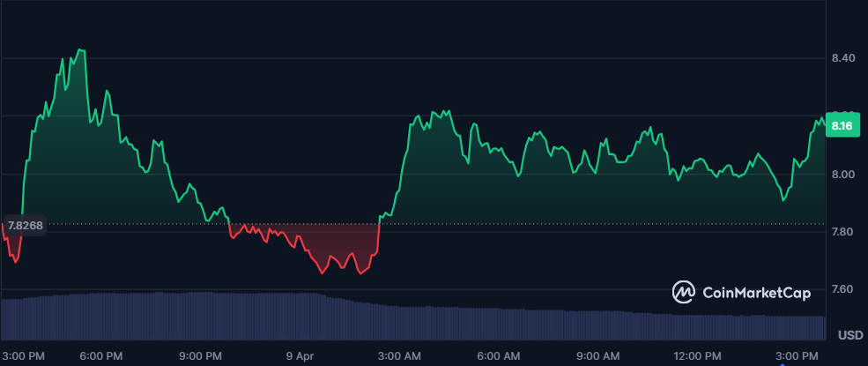Click the leftmost 3:00 PM time label
This screenshot has width=868, height=366.
24,355
